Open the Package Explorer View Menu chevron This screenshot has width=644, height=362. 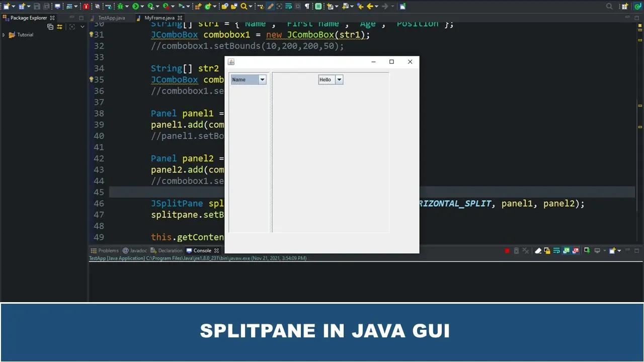click(x=82, y=27)
